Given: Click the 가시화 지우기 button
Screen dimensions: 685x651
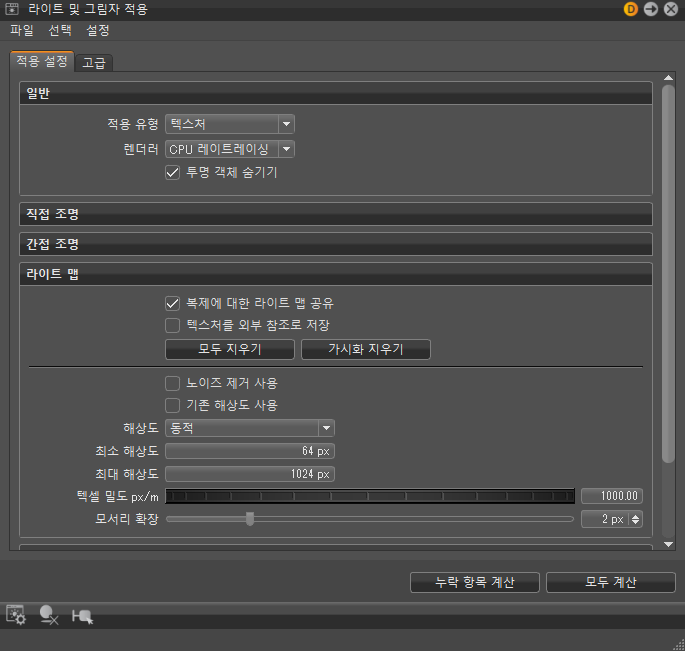Looking at the screenshot, I should (x=366, y=350).
